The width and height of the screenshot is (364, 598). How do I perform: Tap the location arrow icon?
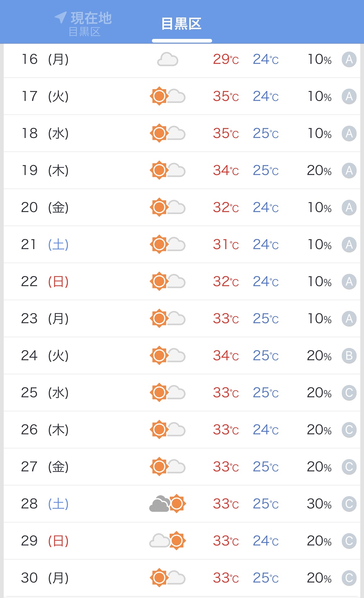pos(61,17)
